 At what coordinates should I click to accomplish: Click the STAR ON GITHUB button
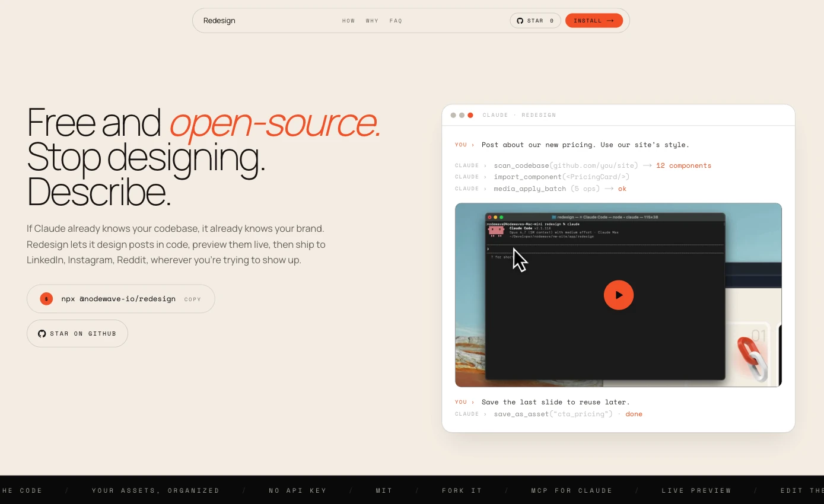click(77, 333)
